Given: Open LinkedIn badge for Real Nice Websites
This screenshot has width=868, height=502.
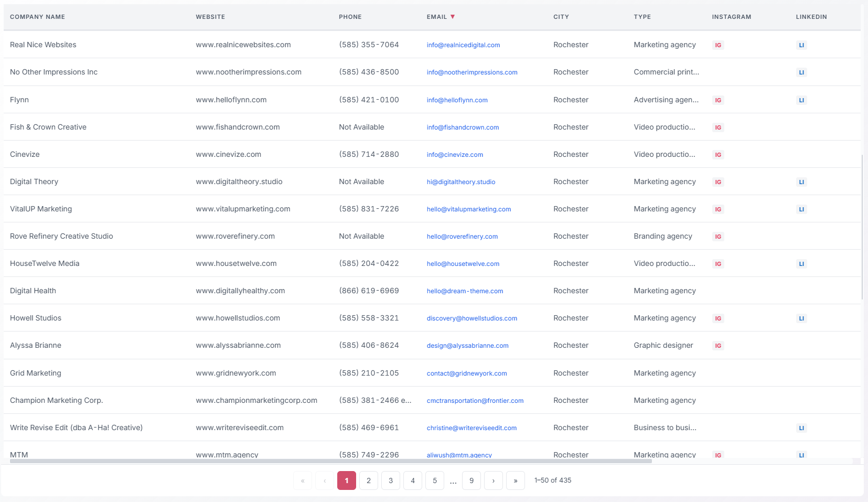Looking at the screenshot, I should point(801,45).
